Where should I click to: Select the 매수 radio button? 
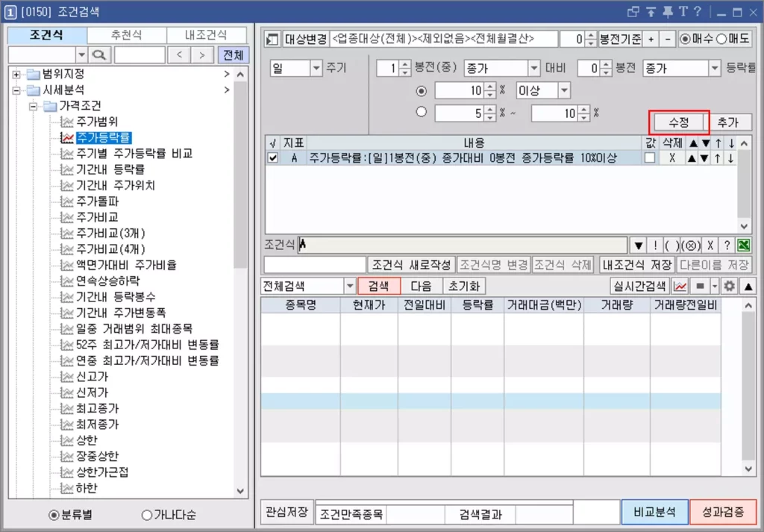(x=685, y=39)
